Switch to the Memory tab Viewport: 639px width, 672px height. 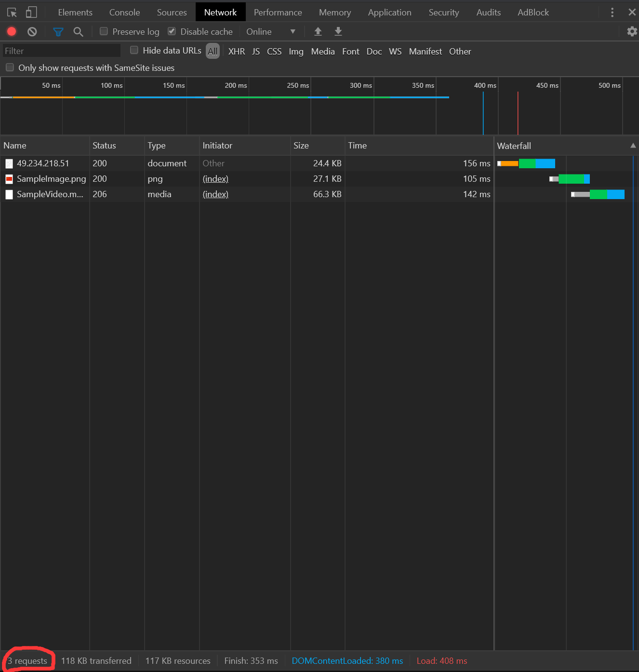click(335, 13)
